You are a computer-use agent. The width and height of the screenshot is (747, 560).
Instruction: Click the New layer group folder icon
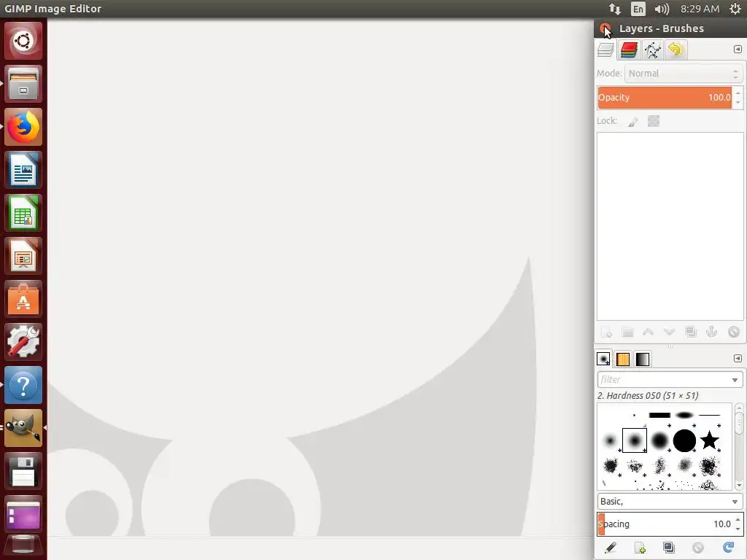coord(627,332)
